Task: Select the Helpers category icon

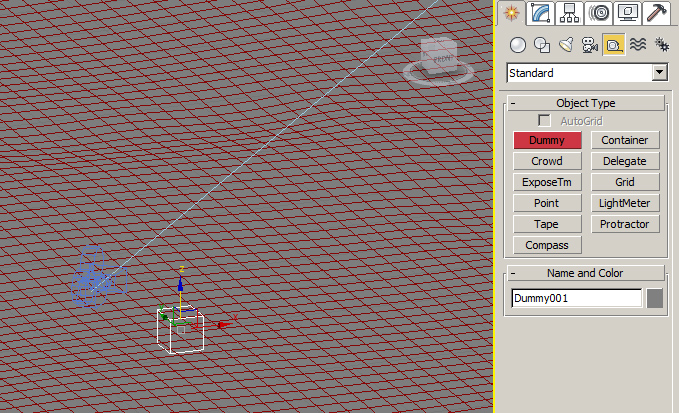Action: (614, 45)
